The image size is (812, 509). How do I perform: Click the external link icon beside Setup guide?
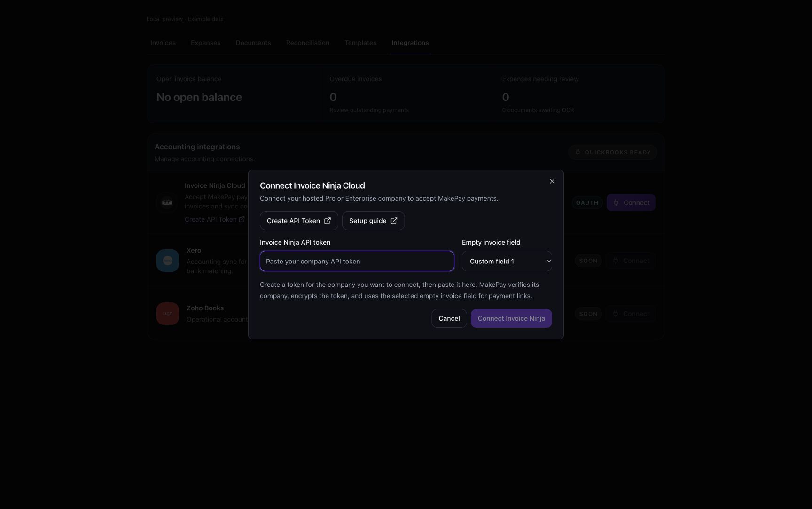(x=394, y=221)
